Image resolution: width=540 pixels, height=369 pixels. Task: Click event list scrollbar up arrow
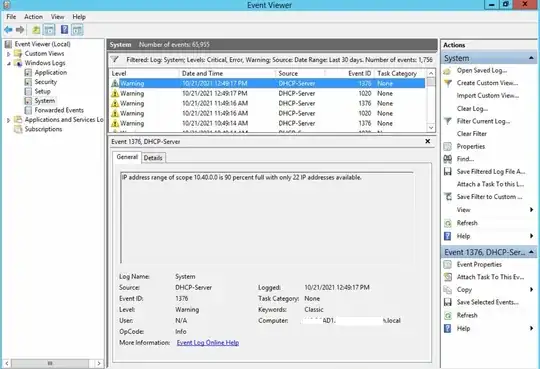pos(431,73)
